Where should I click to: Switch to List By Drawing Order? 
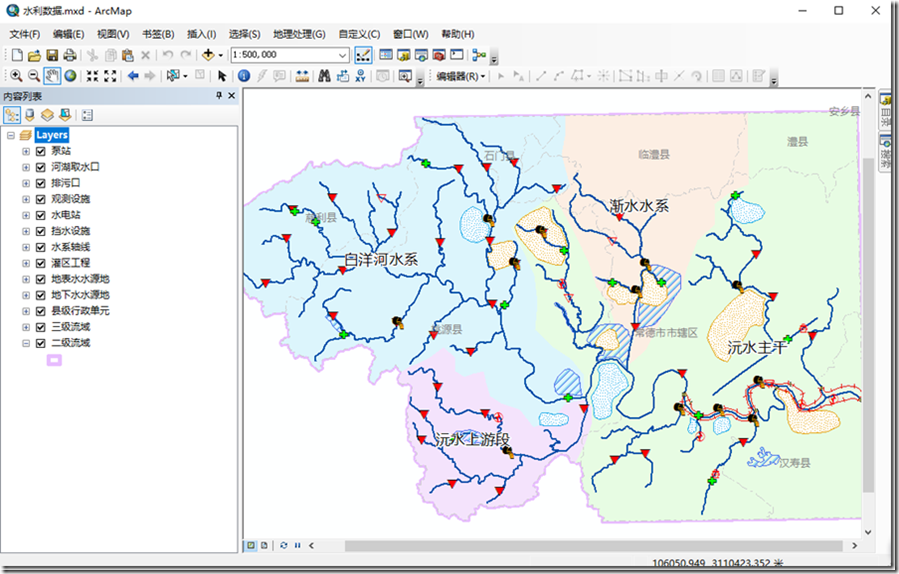(11, 115)
